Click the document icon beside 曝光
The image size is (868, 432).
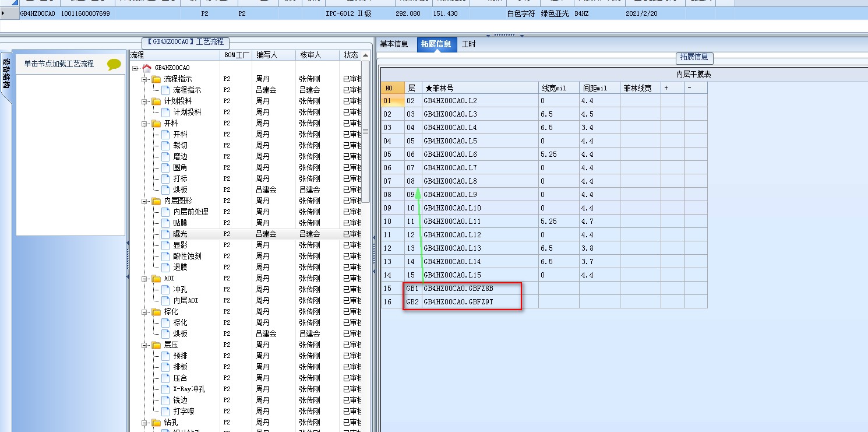point(165,234)
